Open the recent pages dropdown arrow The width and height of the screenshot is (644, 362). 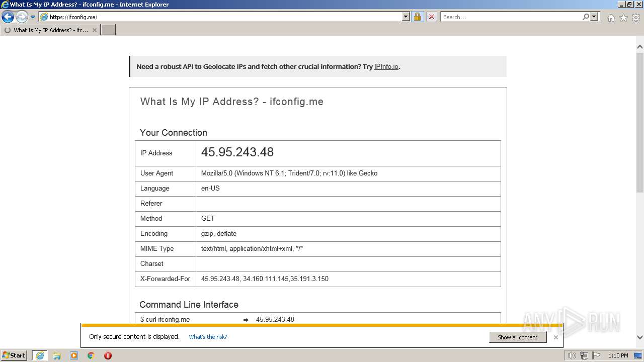click(x=33, y=17)
